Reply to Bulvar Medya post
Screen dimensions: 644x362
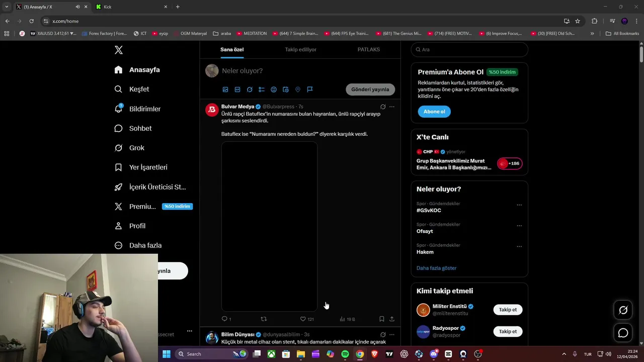click(226, 319)
